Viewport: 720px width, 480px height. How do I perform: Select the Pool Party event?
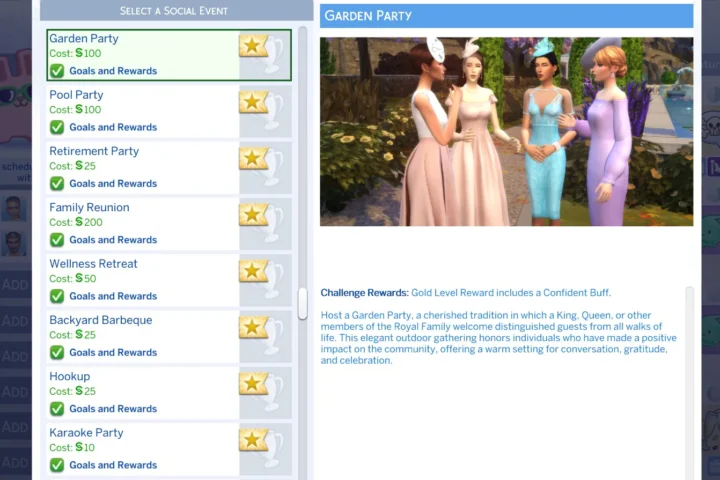[x=169, y=111]
